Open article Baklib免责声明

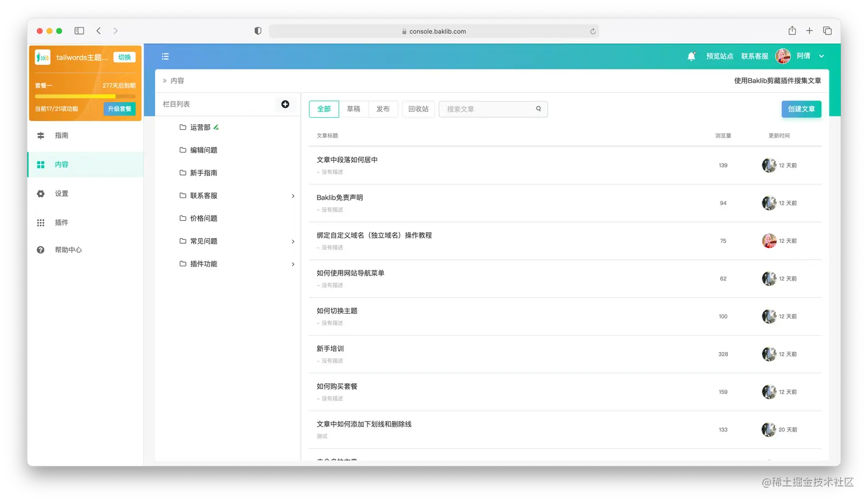339,198
